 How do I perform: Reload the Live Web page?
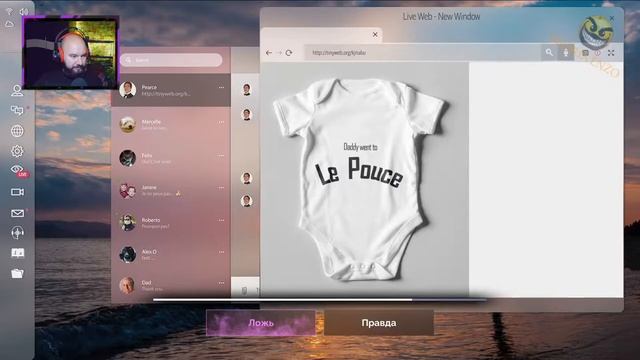pos(289,53)
